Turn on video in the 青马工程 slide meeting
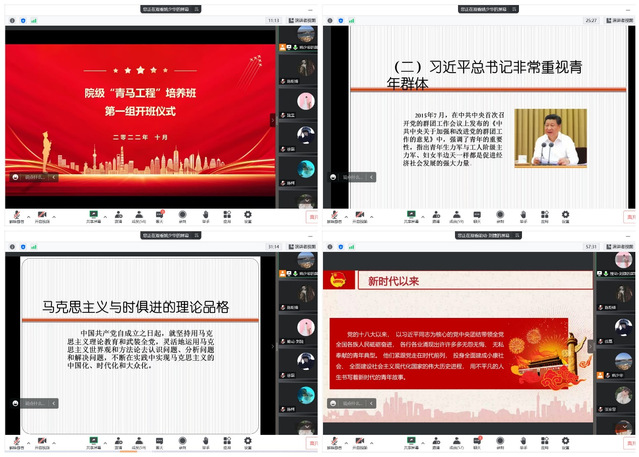The height and width of the screenshot is (457, 639). (x=42, y=214)
